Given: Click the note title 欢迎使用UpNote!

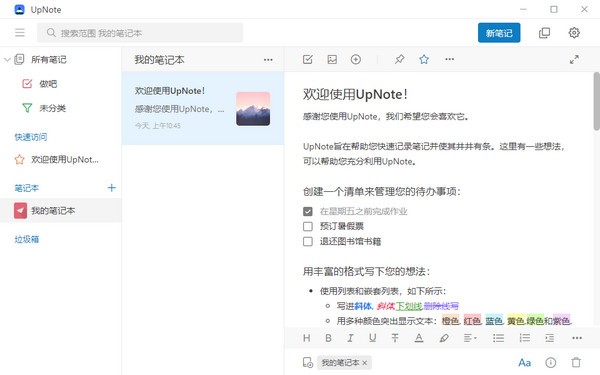Looking at the screenshot, I should pyautogui.click(x=355, y=94).
